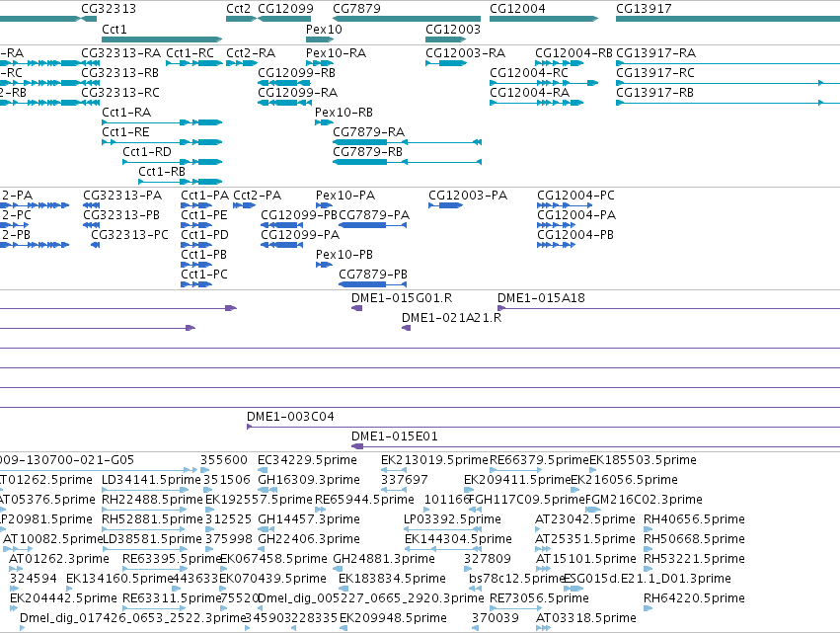Image resolution: width=840 pixels, height=633 pixels.
Task: Click clone DME1-021A21.R
Action: 406,328
